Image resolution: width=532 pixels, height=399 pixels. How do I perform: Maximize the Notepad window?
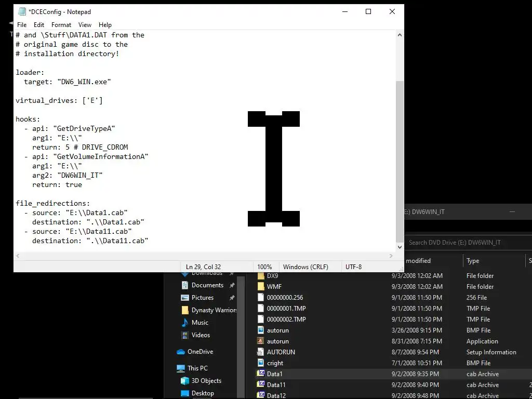click(x=368, y=11)
